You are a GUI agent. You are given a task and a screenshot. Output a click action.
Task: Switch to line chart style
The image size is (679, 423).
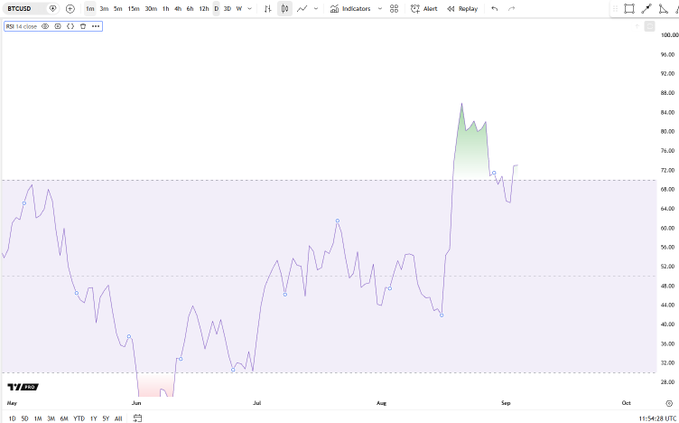(302, 9)
